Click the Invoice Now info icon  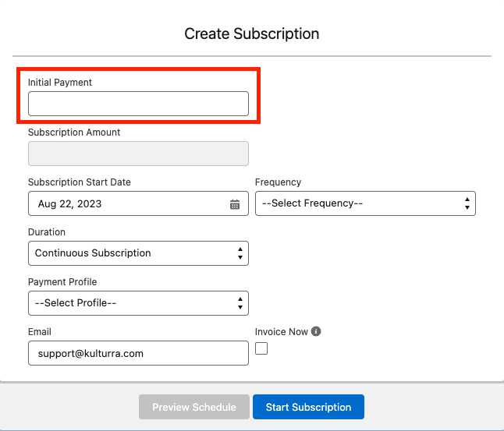(x=316, y=331)
